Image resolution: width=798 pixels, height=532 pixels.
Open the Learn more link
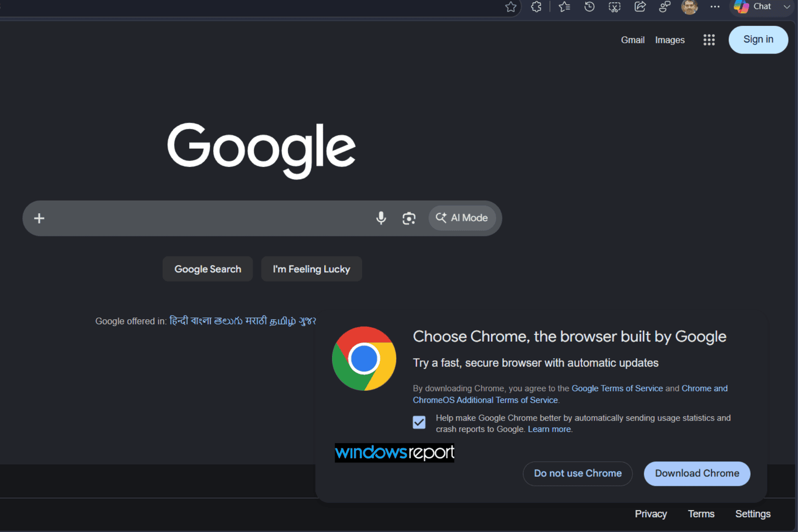(549, 429)
